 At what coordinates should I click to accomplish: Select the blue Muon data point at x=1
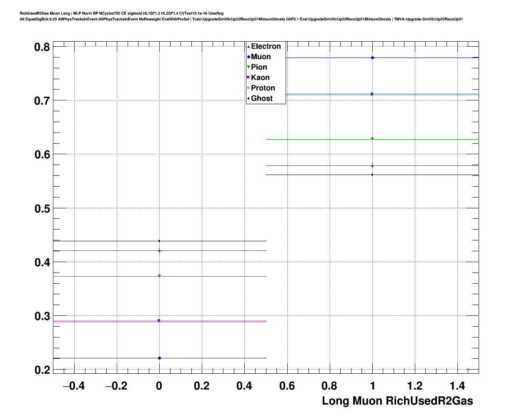coord(372,58)
